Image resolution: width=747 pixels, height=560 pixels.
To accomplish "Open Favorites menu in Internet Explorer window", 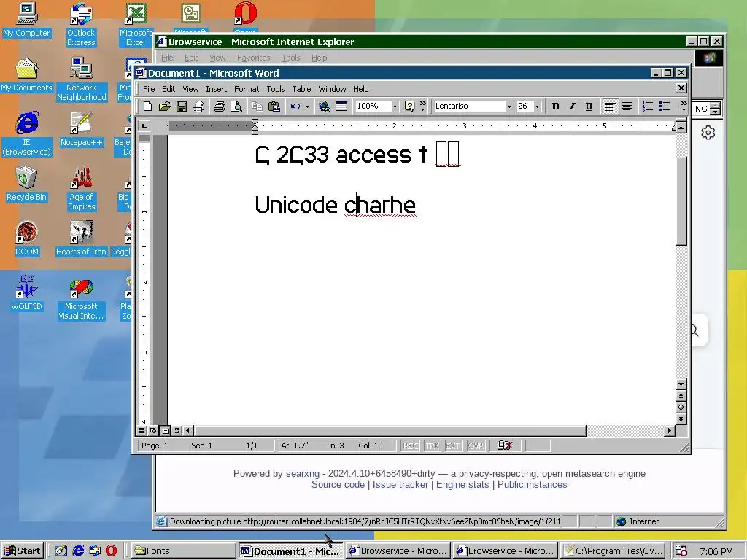I will point(253,58).
